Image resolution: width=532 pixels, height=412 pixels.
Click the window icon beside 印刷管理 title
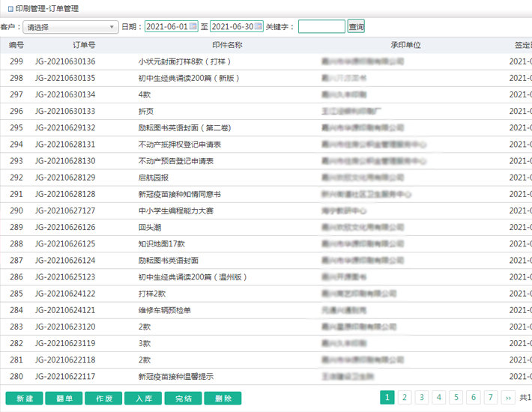9,9
